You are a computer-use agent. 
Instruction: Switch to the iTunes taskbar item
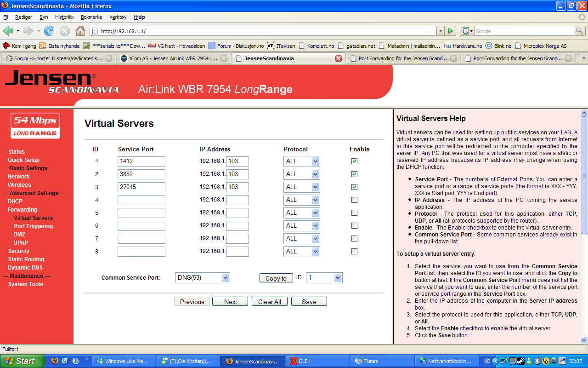pos(382,361)
